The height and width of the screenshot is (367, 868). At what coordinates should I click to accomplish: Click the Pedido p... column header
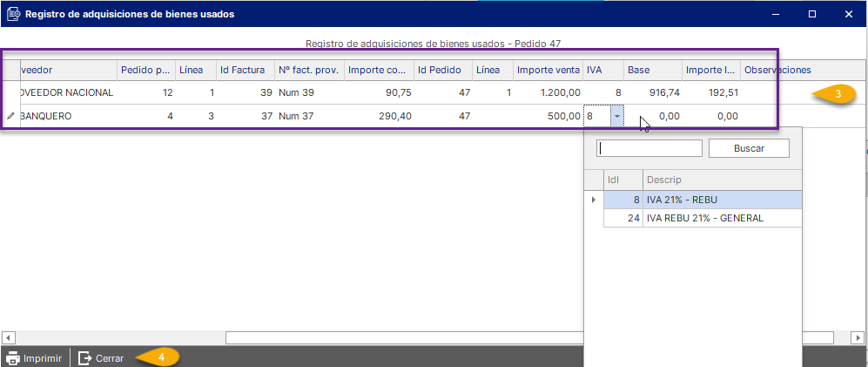click(x=146, y=70)
